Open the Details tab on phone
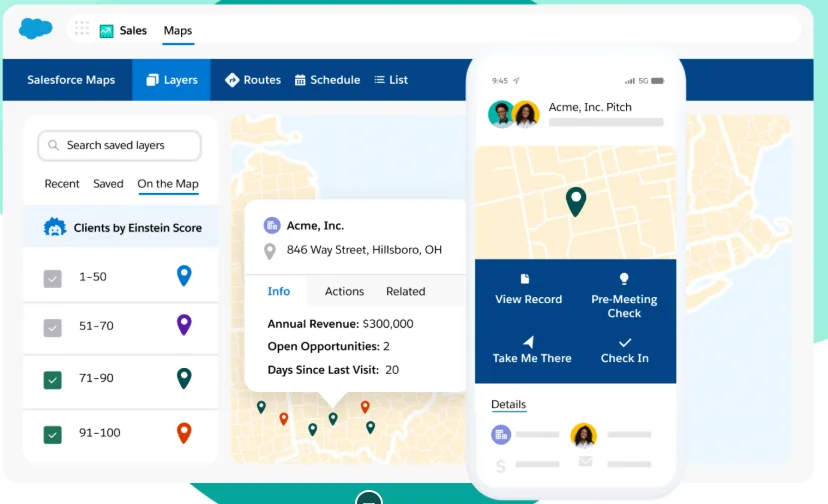Image resolution: width=828 pixels, height=504 pixels. tap(509, 404)
